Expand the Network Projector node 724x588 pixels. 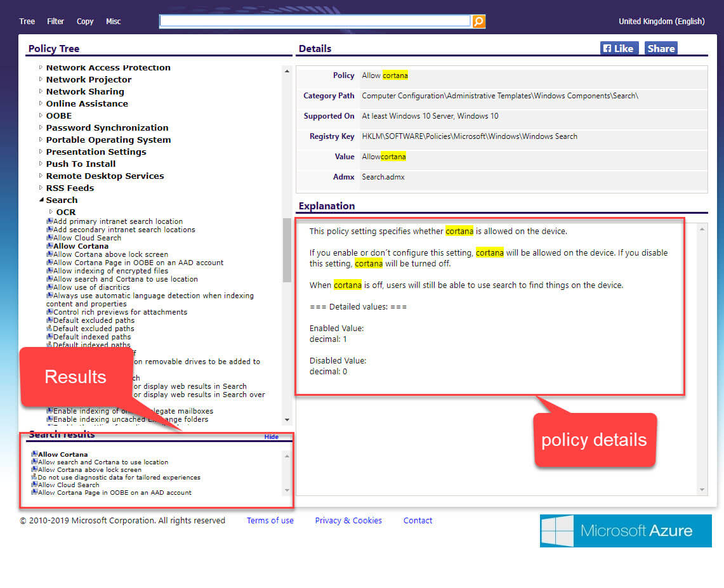41,79
